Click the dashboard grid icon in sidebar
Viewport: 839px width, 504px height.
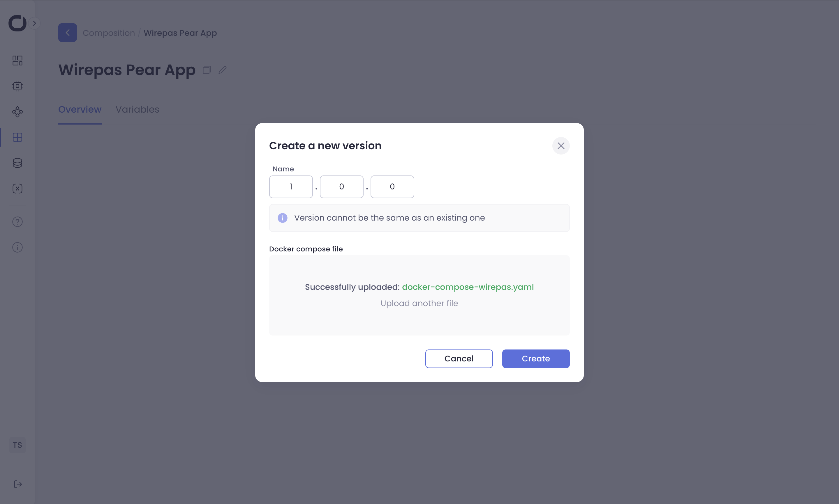17,61
